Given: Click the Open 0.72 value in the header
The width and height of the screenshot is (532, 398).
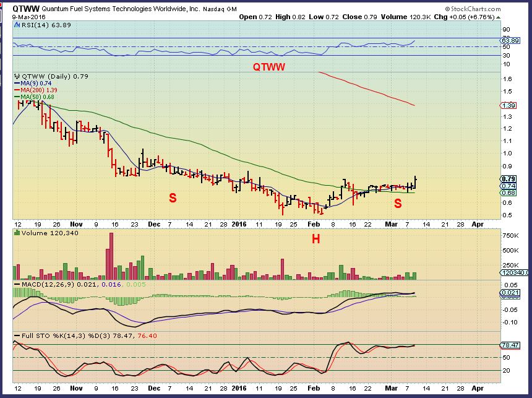Looking at the screenshot, I should (x=255, y=17).
